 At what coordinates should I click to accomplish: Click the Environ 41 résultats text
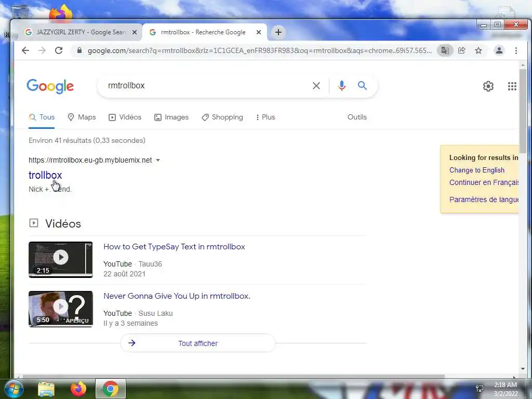(x=87, y=140)
